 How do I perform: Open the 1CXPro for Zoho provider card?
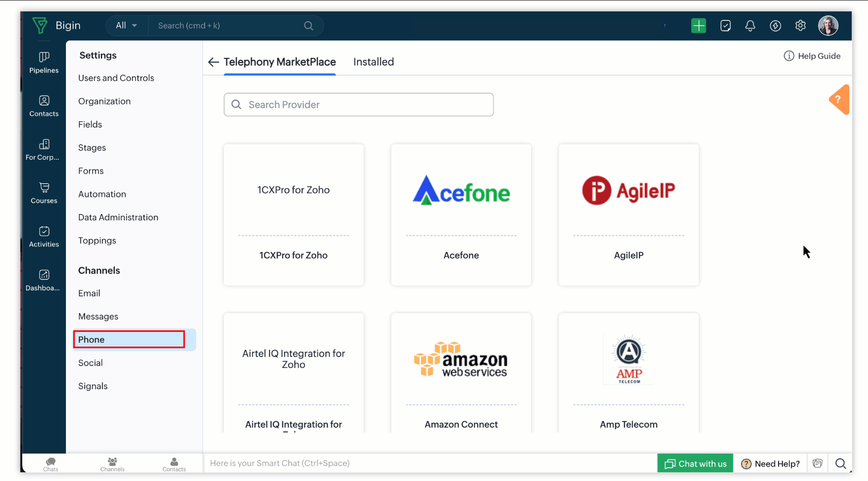click(x=293, y=215)
